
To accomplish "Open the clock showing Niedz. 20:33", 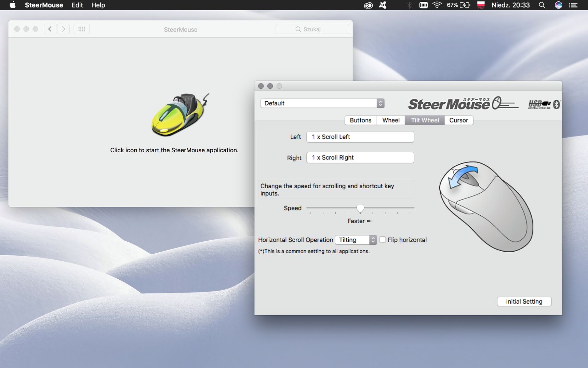I will pyautogui.click(x=510, y=5).
